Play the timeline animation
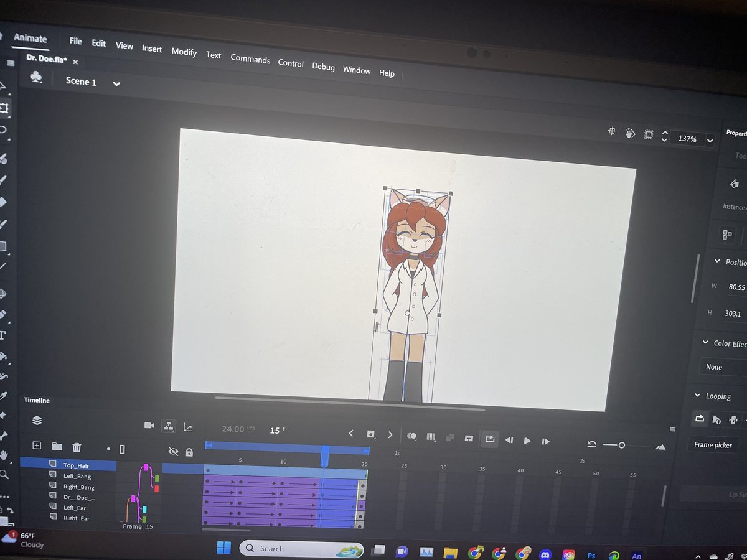This screenshot has width=747, height=560. [x=527, y=441]
